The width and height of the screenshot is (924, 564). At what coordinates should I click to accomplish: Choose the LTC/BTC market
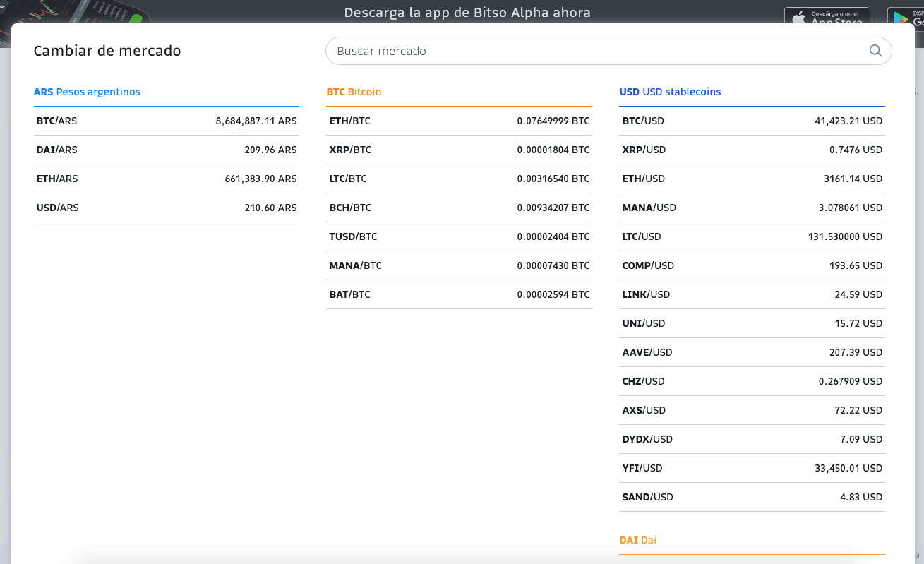pyautogui.click(x=459, y=179)
